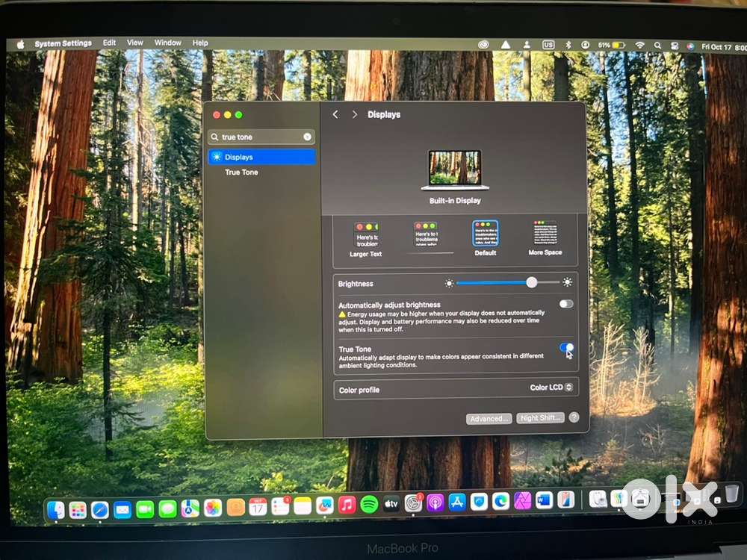Open the View menu
Image resolution: width=747 pixels, height=560 pixels.
(x=134, y=43)
